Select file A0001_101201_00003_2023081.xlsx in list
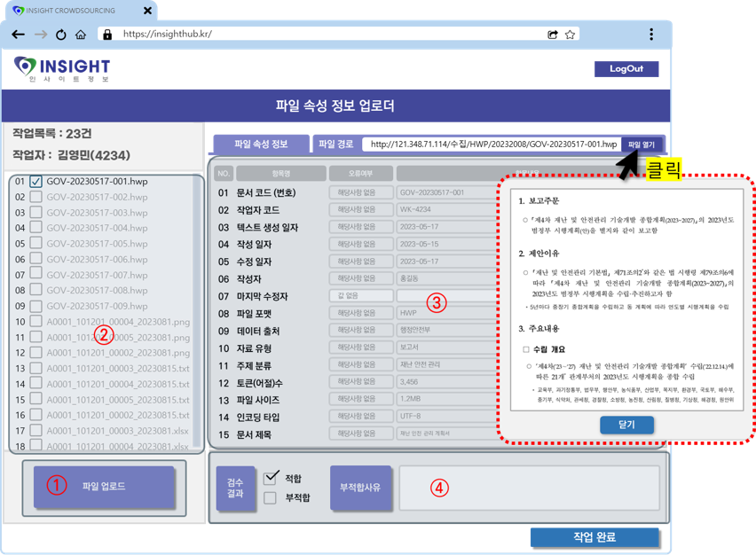This screenshot has width=756, height=555. [x=118, y=431]
